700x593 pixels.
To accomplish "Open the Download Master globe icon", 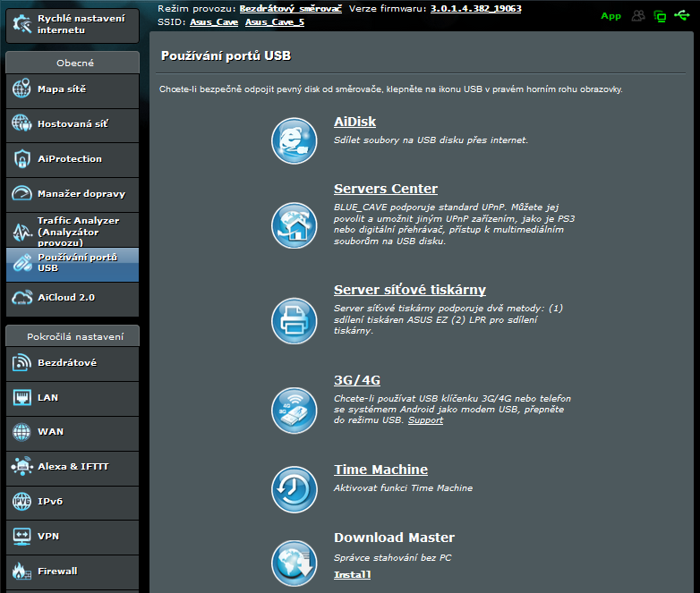I will 294,563.
